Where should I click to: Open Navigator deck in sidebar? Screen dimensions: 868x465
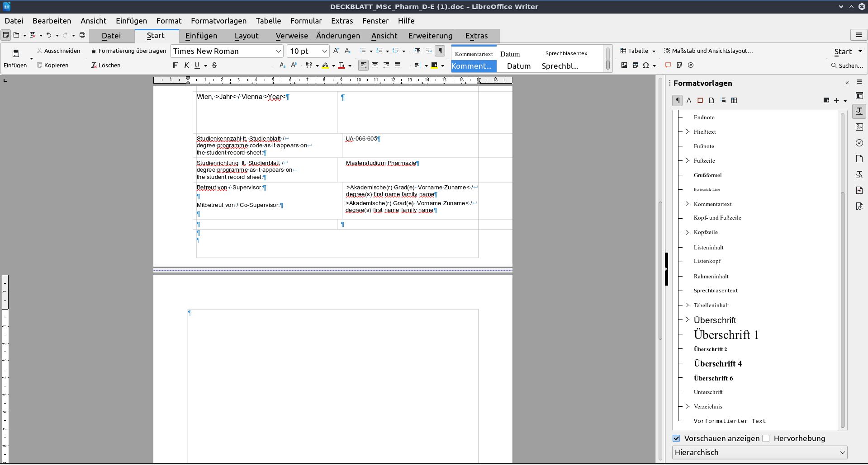pos(859,143)
